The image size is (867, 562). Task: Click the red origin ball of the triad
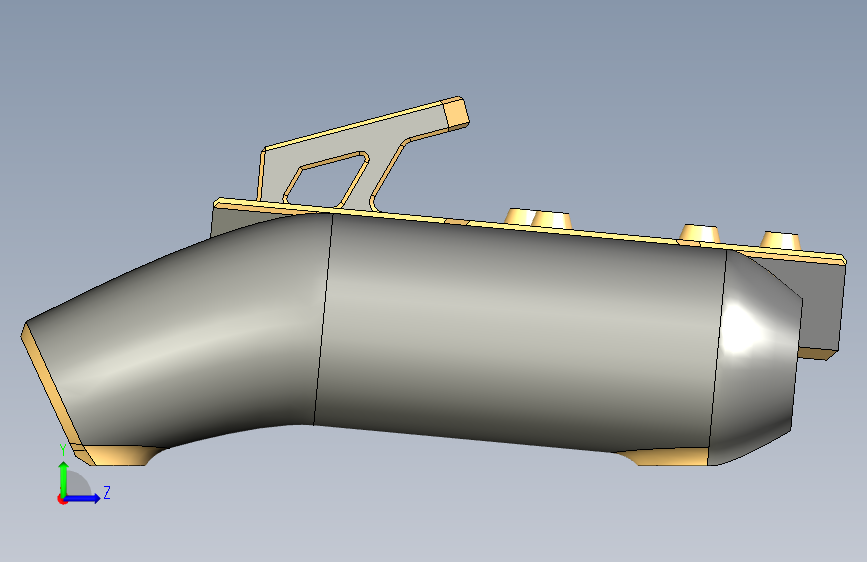point(62,499)
